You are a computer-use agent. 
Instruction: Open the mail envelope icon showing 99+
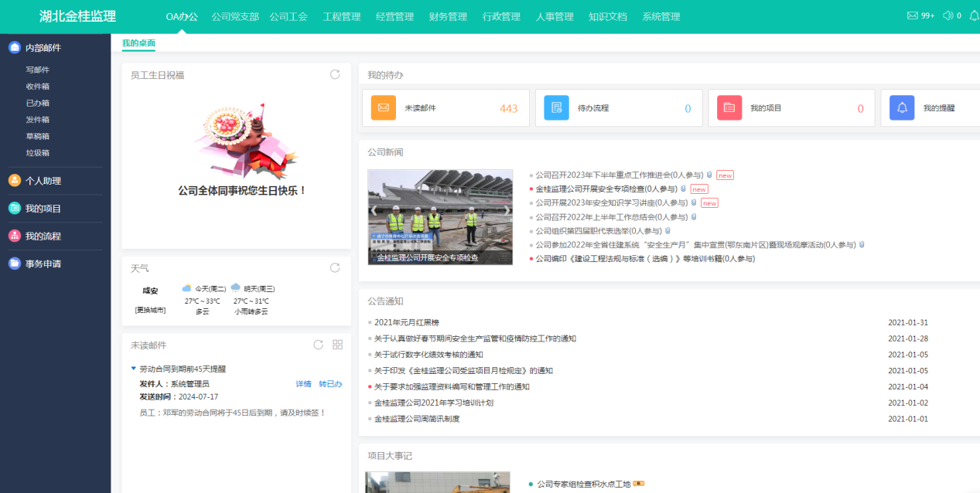coord(913,15)
